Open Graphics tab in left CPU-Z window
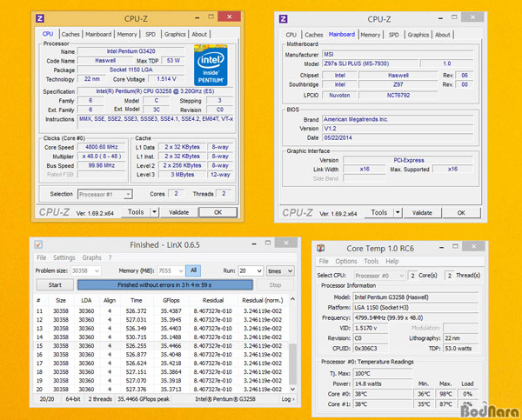Image resolution: width=522 pixels, height=420 pixels. (x=175, y=34)
